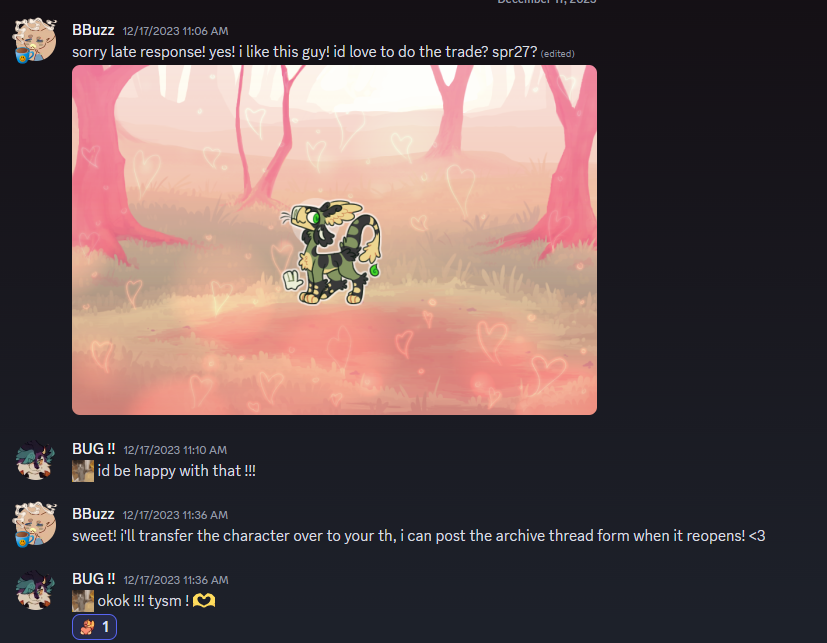Click BUG !! avatar beside "okok !!! tysm" message
827x643 pixels.
pyautogui.click(x=35, y=590)
